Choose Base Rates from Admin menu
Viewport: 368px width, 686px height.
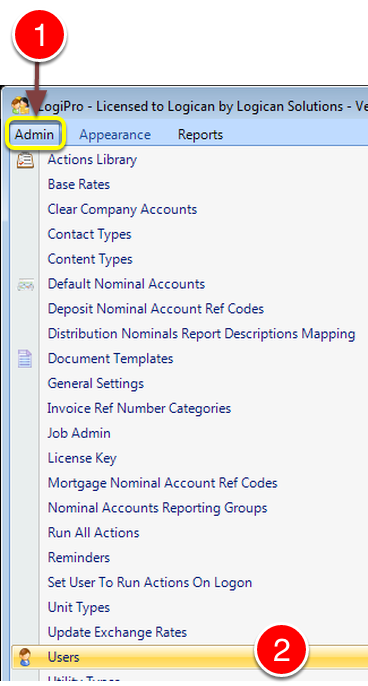click(79, 184)
